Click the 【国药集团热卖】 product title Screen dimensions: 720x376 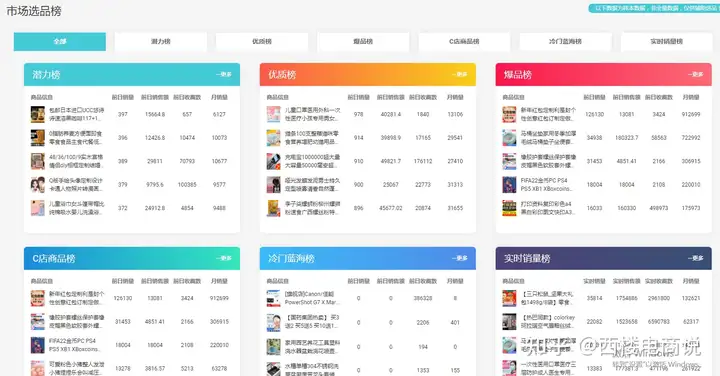(x=313, y=322)
